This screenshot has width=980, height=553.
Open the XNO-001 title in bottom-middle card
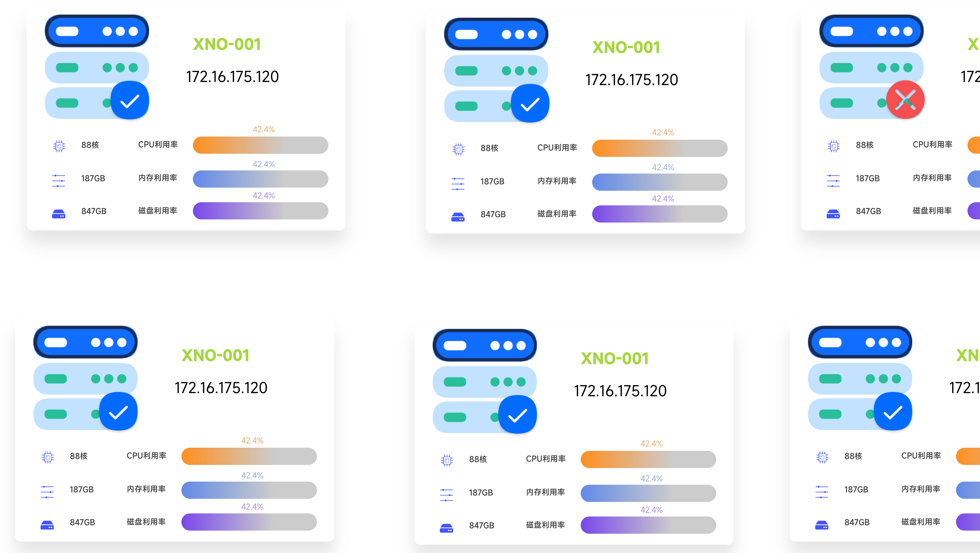pyautogui.click(x=615, y=359)
